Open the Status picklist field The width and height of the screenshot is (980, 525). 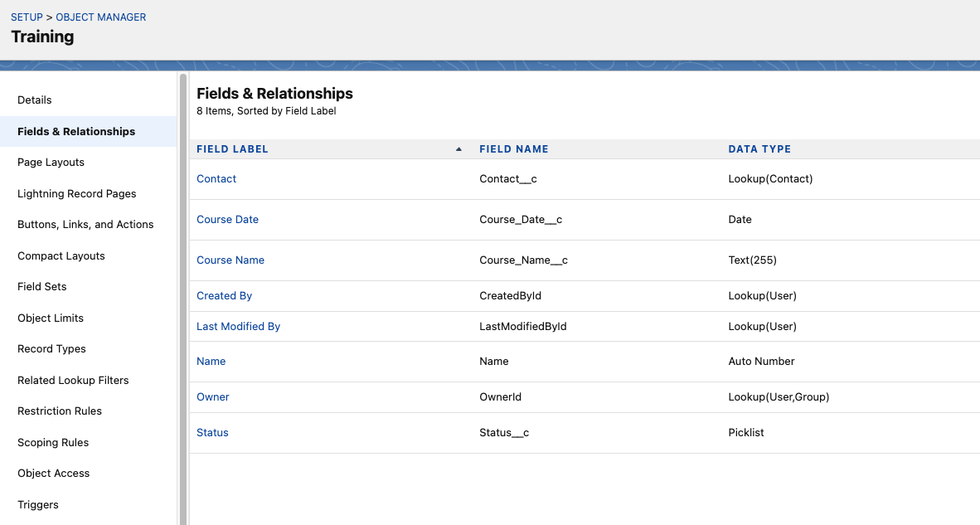212,432
